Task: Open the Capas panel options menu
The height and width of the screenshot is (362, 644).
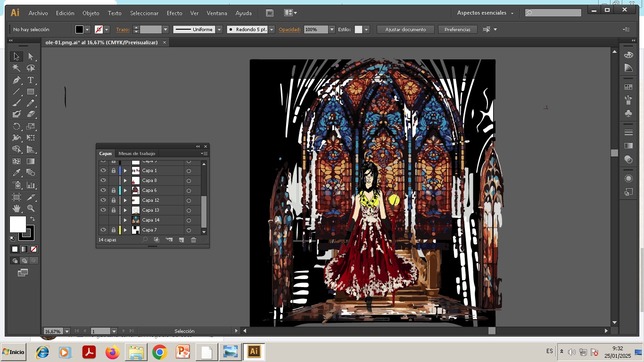Action: click(204, 153)
